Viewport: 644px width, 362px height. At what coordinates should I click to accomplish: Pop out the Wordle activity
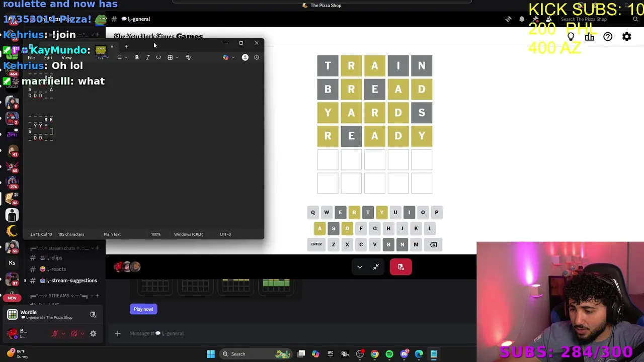(x=376, y=267)
